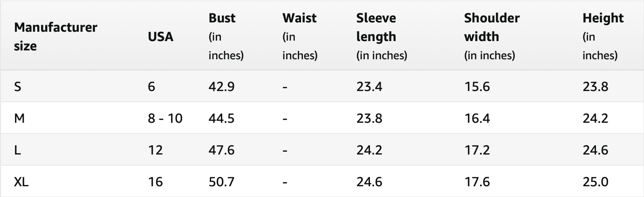Image resolution: width=644 pixels, height=197 pixels.
Task: Click the XL manufacturer size cell
Action: 21,182
